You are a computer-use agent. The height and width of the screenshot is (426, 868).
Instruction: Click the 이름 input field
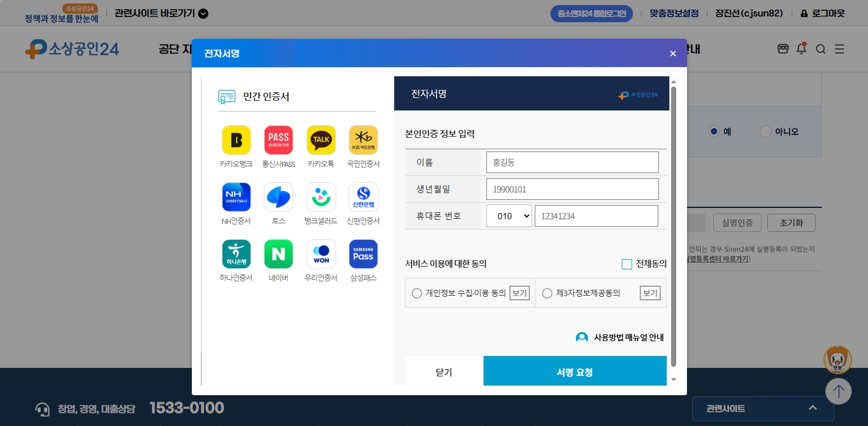tap(572, 162)
